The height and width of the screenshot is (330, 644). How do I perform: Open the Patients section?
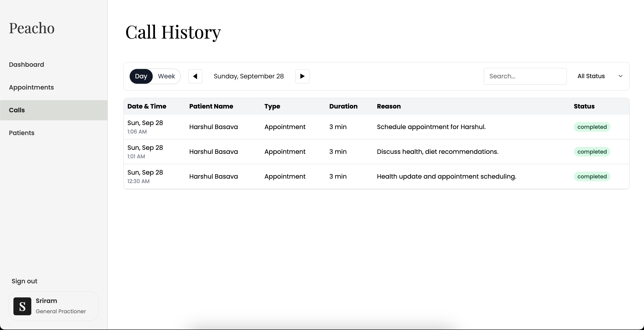(x=21, y=133)
